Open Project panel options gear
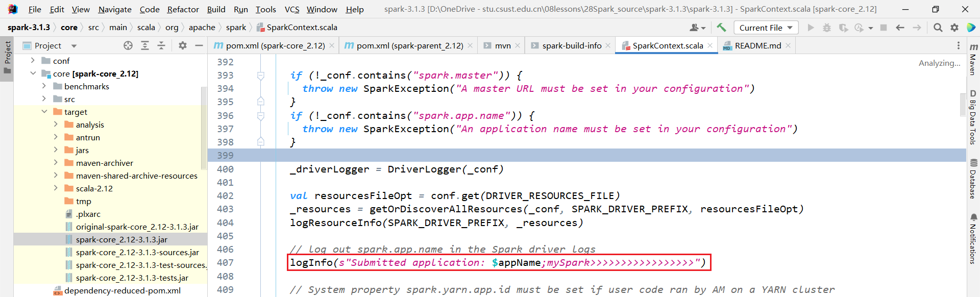This screenshot has height=297, width=980. click(183, 45)
